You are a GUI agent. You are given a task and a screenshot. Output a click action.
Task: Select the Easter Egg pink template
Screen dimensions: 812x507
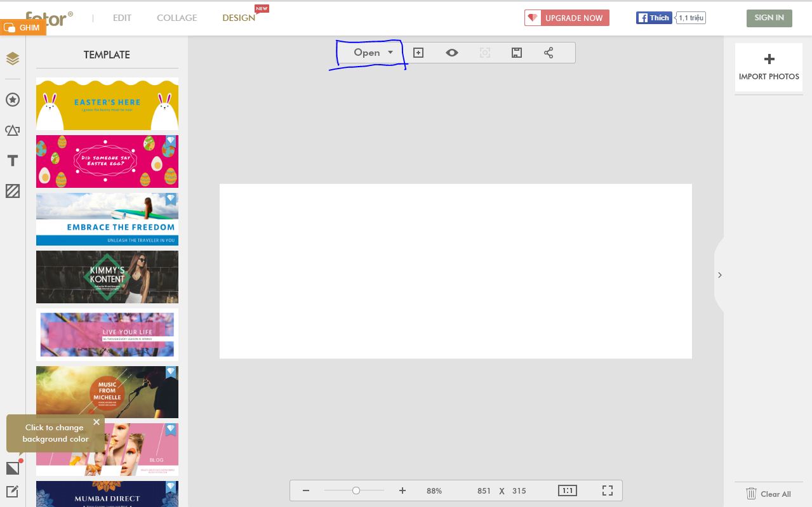(x=107, y=161)
